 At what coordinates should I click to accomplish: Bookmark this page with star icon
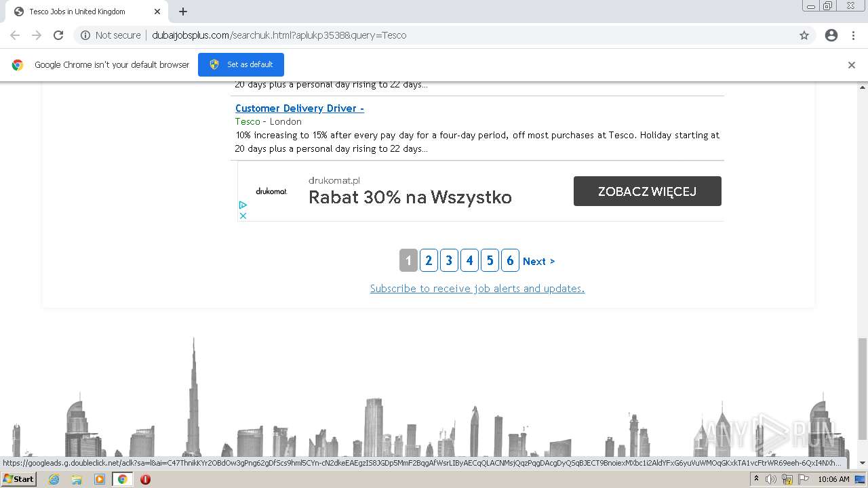[804, 35]
